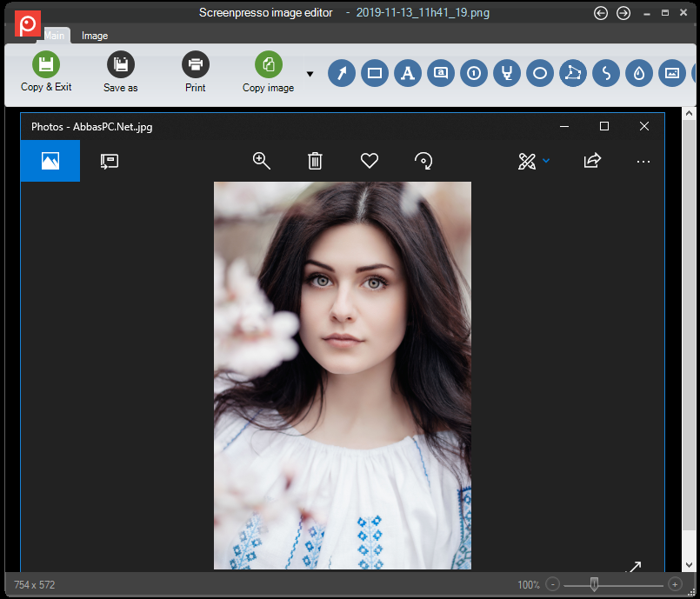
Task: Expand the Edit & Create chevron
Action: click(546, 161)
